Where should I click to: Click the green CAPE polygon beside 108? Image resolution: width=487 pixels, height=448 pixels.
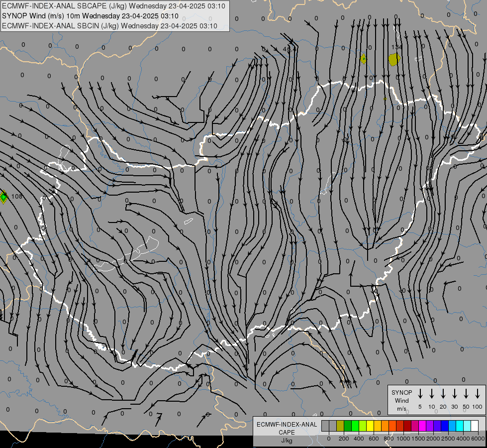click(x=3, y=197)
